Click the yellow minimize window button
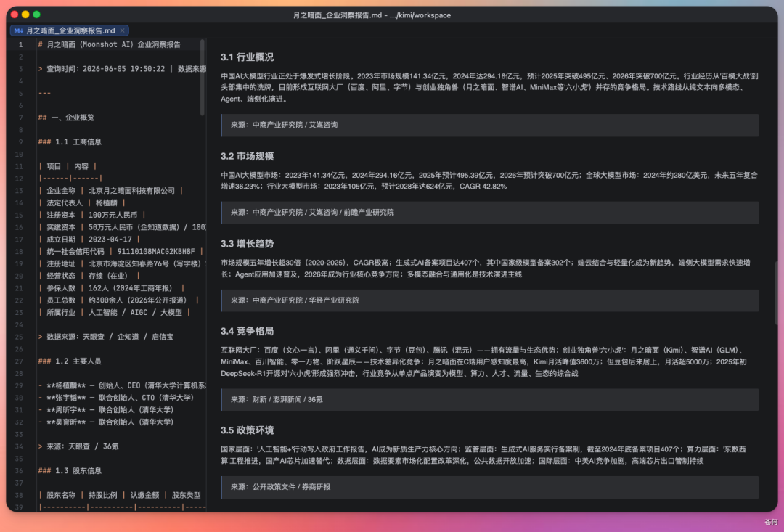The height and width of the screenshot is (532, 784). [25, 15]
